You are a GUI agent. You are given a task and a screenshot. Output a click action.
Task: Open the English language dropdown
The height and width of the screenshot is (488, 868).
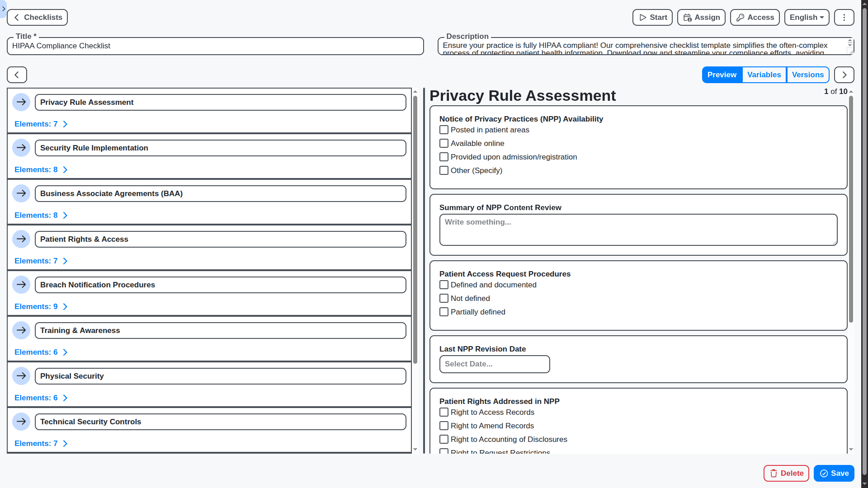point(807,17)
